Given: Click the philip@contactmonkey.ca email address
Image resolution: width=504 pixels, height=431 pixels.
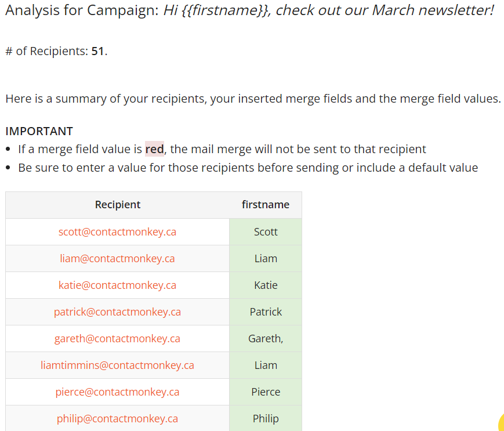Looking at the screenshot, I should pos(117,419).
